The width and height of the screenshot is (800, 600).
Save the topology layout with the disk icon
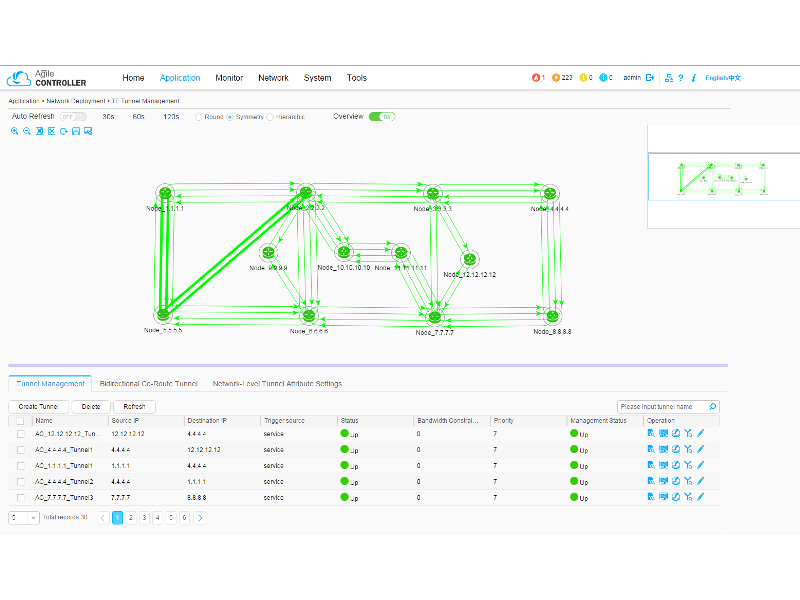[x=76, y=131]
